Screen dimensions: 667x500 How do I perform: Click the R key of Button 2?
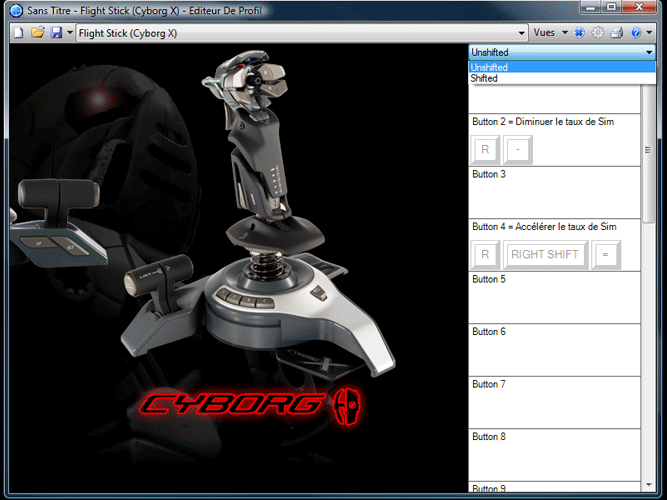coord(485,150)
